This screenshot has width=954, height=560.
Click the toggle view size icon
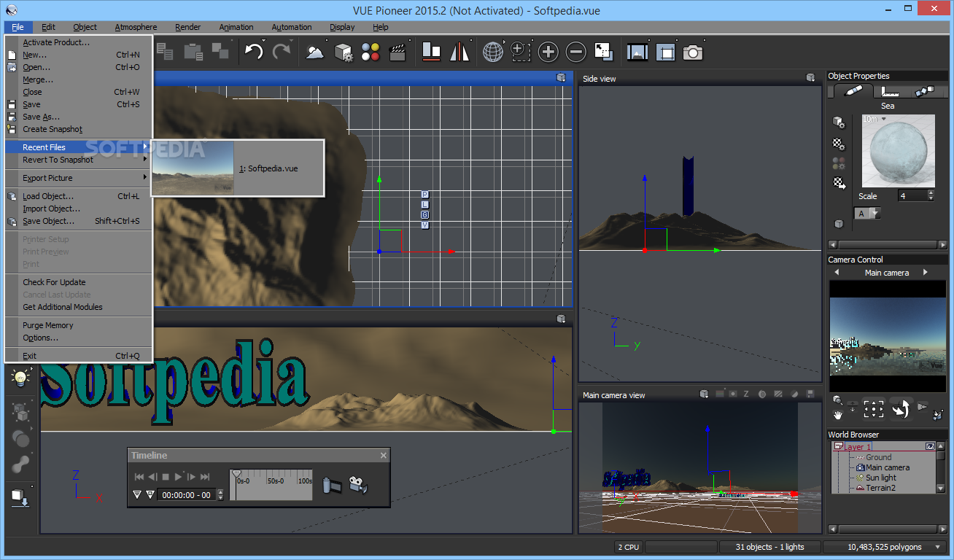(603, 52)
